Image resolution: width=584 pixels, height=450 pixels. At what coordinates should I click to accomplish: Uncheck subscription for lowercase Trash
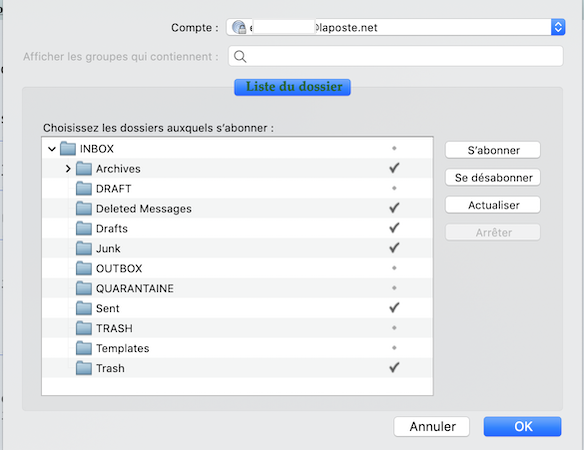click(x=394, y=368)
